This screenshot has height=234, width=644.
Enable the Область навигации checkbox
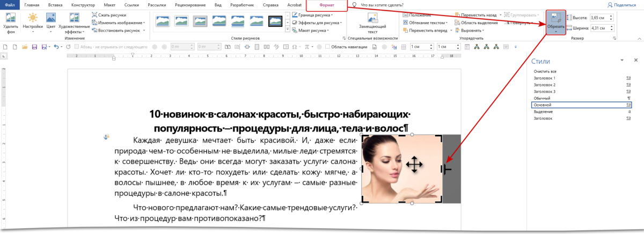tap(327, 47)
